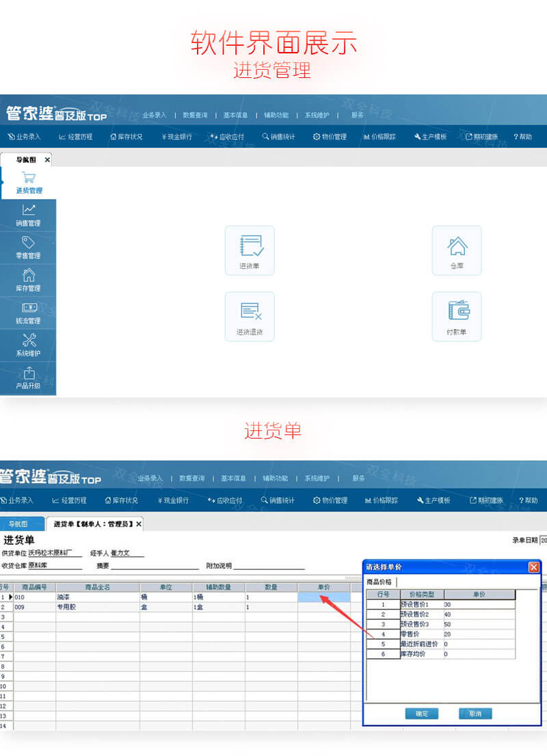The image size is (547, 756).
Task: Select 产品升级 in the left sidebar
Action: pyautogui.click(x=28, y=378)
